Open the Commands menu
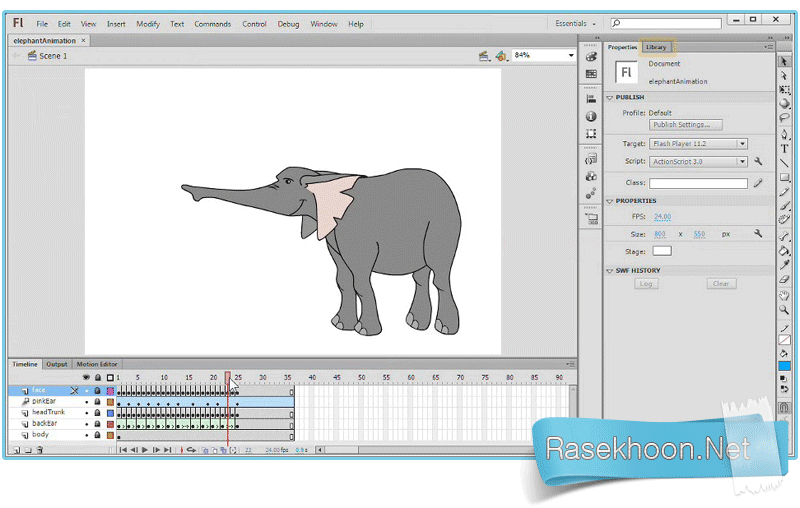The height and width of the screenshot is (508, 800). [213, 24]
